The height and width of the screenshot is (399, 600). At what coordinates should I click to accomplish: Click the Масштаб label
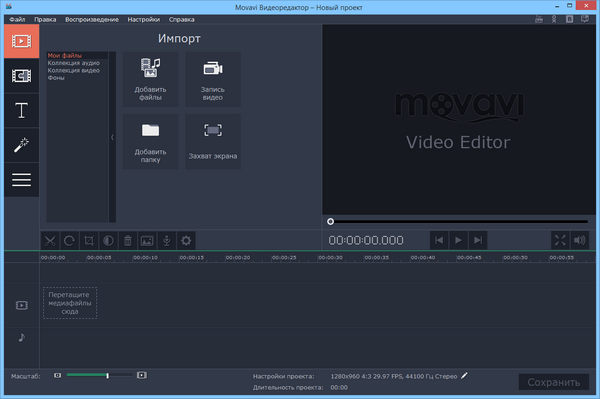[x=26, y=376]
